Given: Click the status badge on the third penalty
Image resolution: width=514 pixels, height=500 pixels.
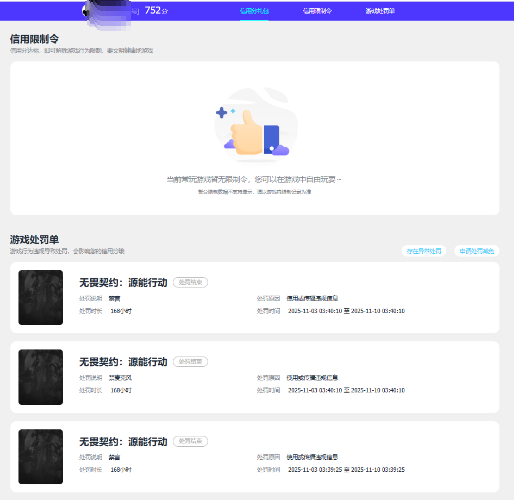Looking at the screenshot, I should click(x=190, y=441).
